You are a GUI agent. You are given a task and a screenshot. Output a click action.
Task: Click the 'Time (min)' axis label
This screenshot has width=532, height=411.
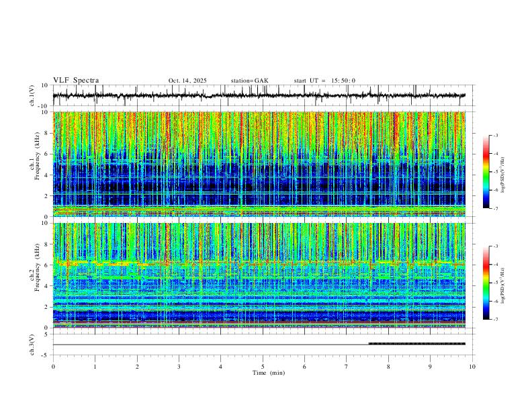[x=269, y=373]
